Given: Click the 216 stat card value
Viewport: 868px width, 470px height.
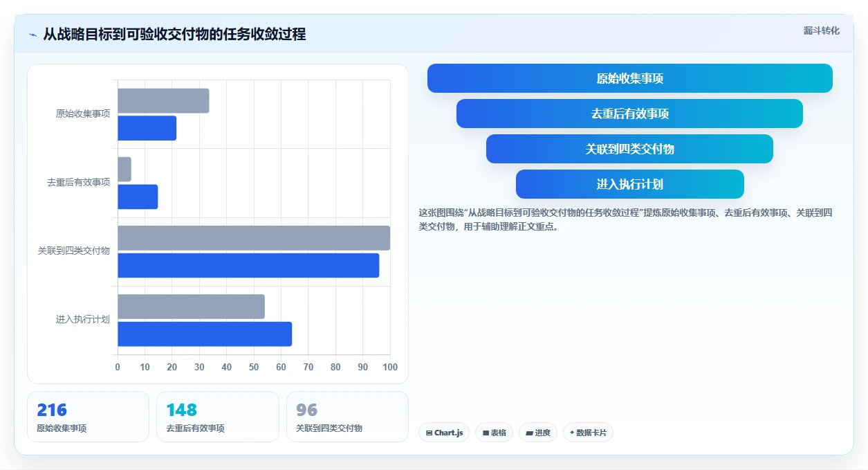Looking at the screenshot, I should (x=52, y=410).
